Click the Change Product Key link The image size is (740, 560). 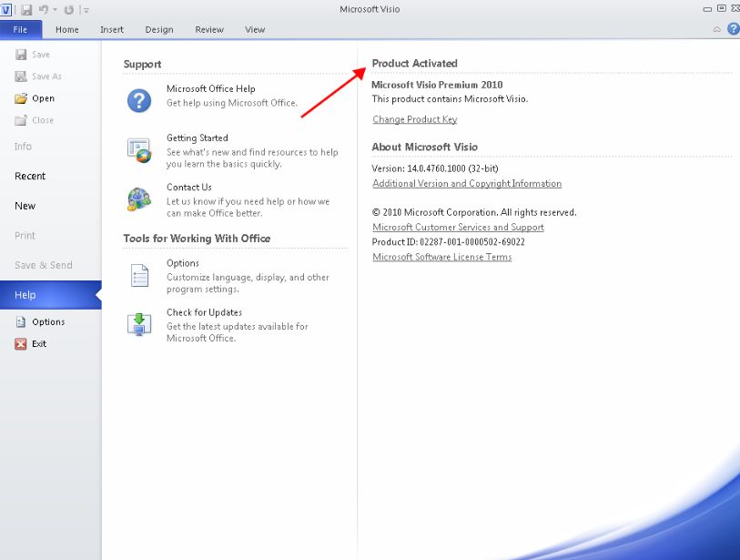click(414, 119)
